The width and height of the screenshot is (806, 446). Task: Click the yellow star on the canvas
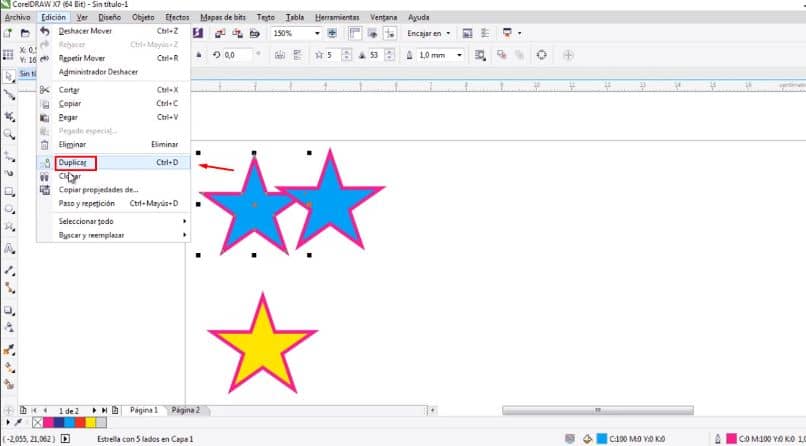(x=263, y=343)
